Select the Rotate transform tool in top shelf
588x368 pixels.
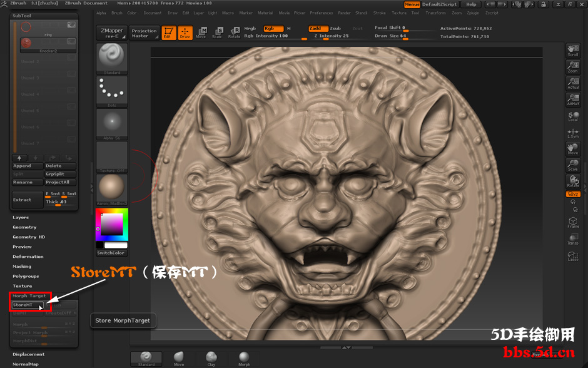point(234,33)
